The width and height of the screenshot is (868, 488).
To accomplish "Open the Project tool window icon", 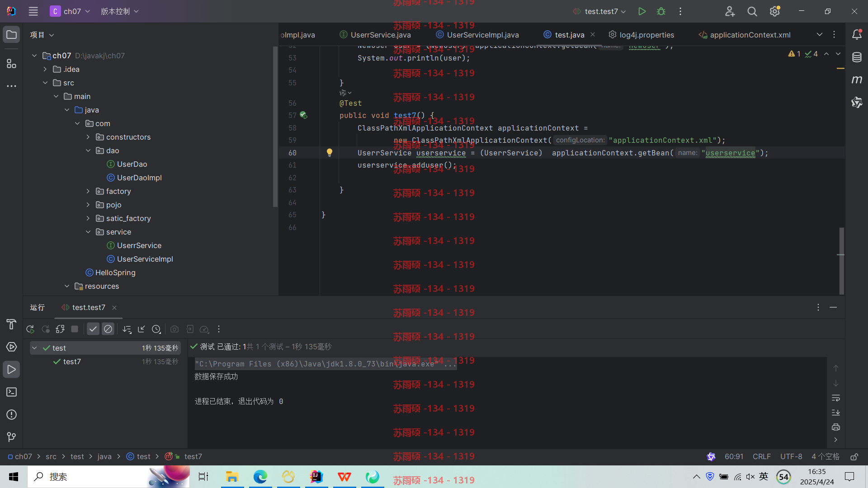I will click(x=12, y=35).
